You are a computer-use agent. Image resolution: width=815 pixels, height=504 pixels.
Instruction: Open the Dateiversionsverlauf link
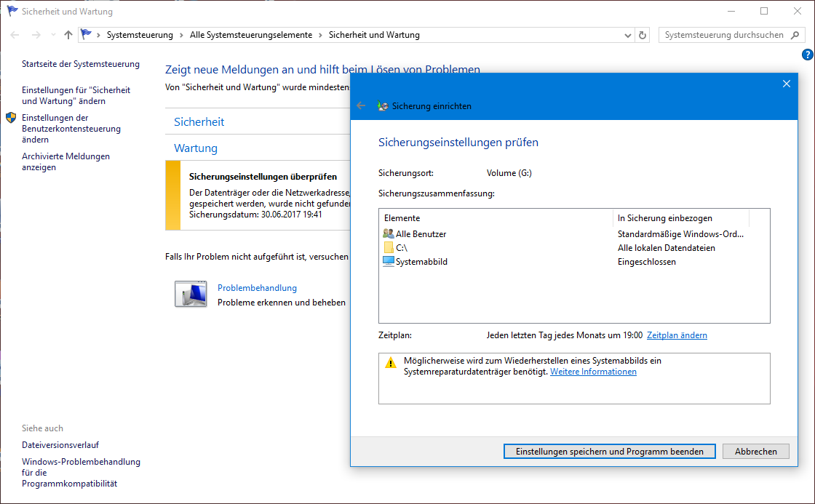pyautogui.click(x=60, y=445)
